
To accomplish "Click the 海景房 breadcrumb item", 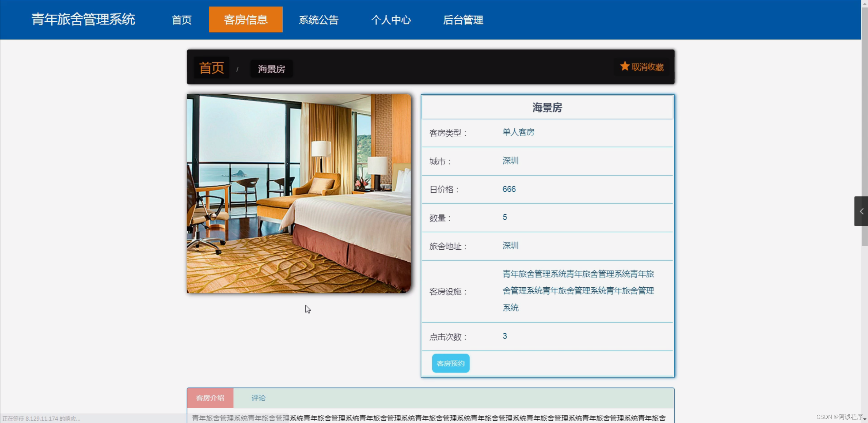I will click(271, 69).
